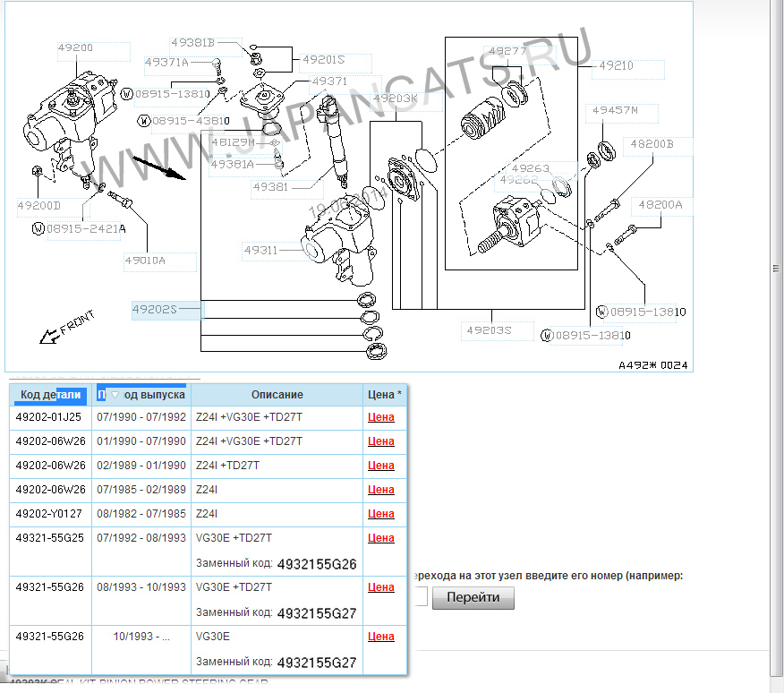Open the Цена link for the 02/1989 - 01/1990 row

coord(381,466)
